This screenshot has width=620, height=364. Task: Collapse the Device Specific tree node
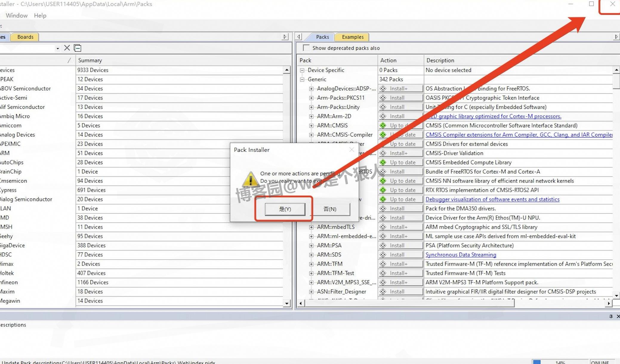pyautogui.click(x=302, y=70)
